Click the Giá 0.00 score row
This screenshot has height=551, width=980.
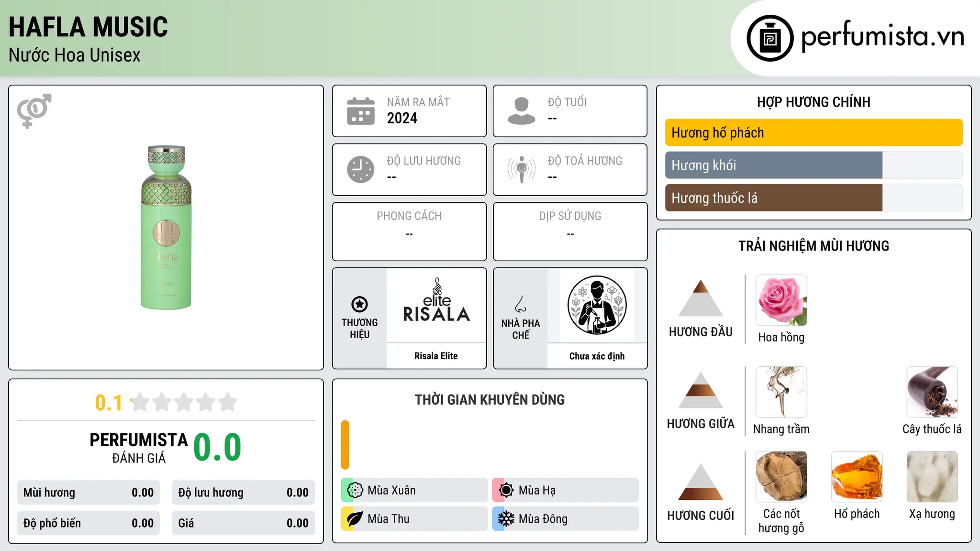(244, 523)
